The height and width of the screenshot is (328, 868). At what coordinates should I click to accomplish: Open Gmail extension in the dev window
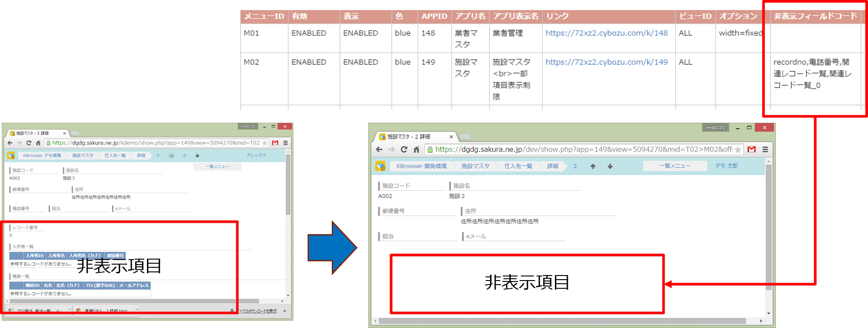coord(752,149)
